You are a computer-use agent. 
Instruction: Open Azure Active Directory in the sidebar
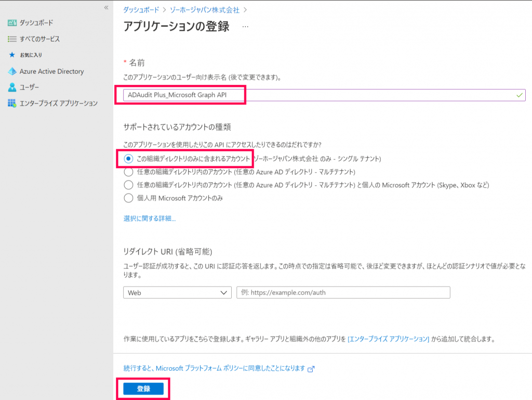pos(51,71)
